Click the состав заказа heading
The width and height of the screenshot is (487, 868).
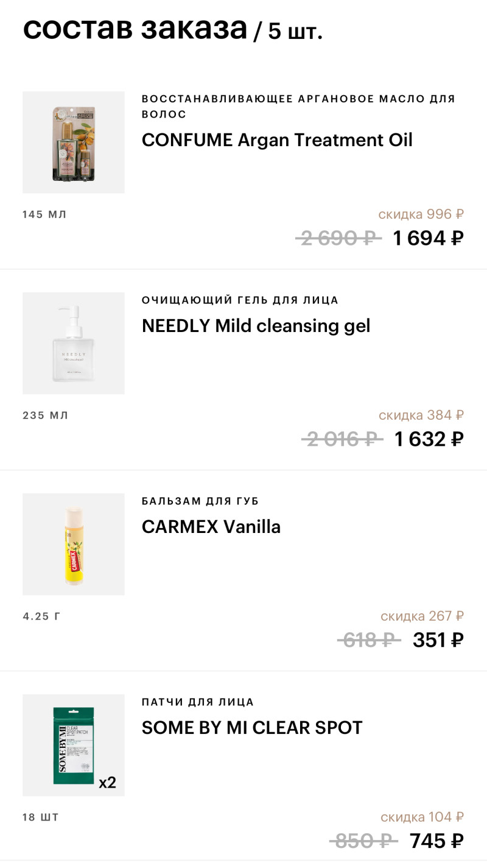tap(135, 29)
